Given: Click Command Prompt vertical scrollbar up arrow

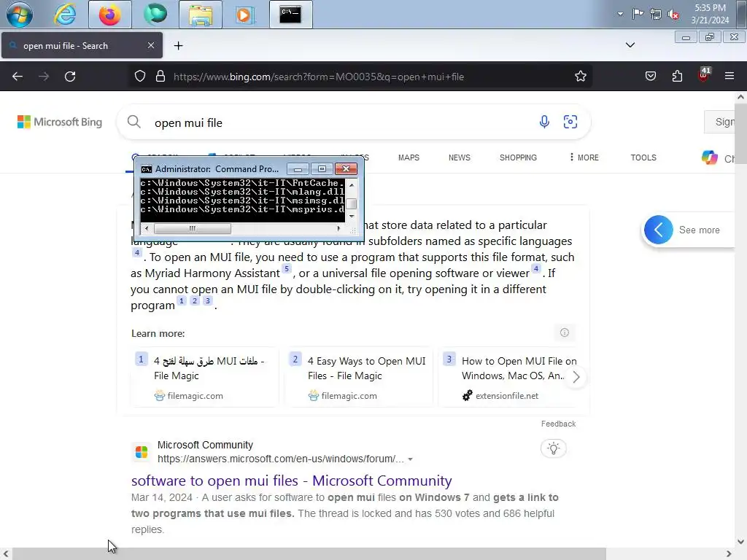Looking at the screenshot, I should point(352,184).
